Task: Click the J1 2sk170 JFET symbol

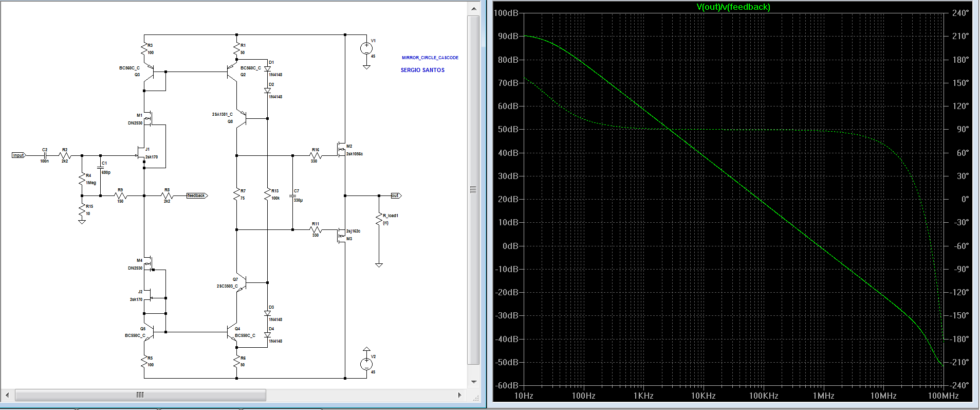Action: pyautogui.click(x=140, y=153)
